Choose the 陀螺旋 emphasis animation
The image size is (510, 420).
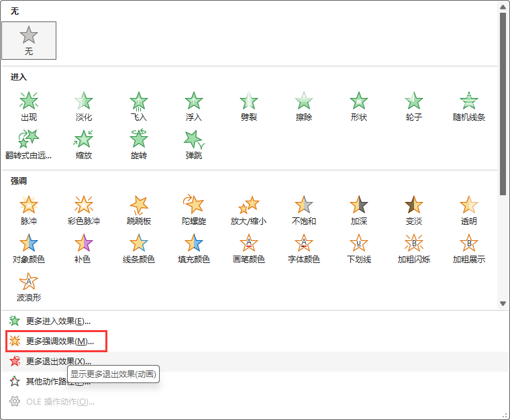point(194,211)
